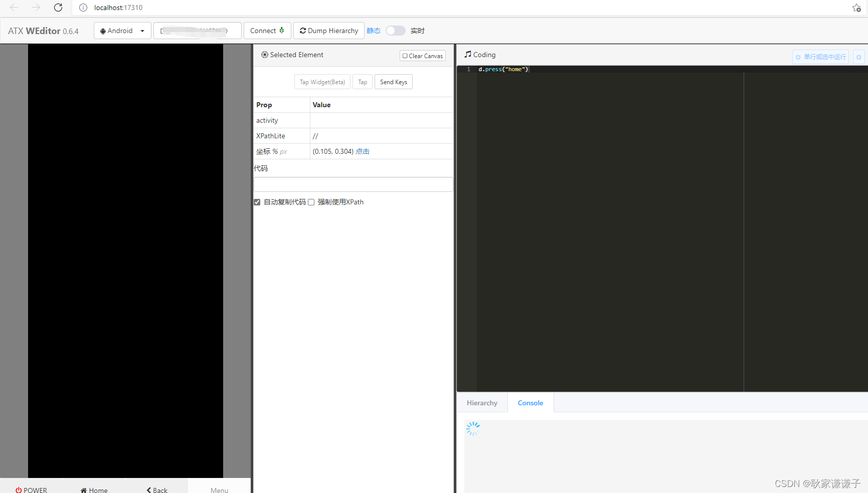Uncheck 自动复制代码
The height and width of the screenshot is (493, 868).
point(257,202)
